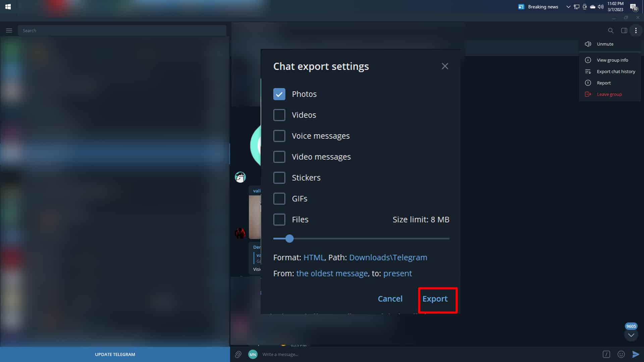Image resolution: width=644 pixels, height=362 pixels.
Task: Click the Cancel button
Action: tap(390, 299)
